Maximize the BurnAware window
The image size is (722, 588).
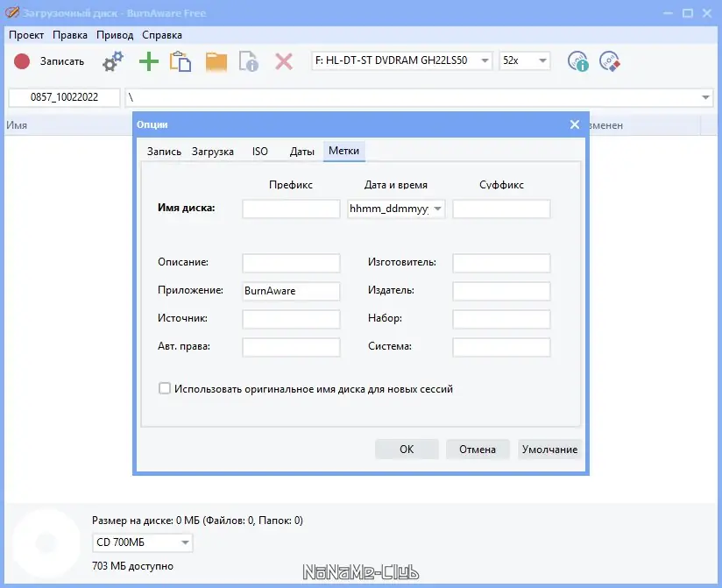688,13
